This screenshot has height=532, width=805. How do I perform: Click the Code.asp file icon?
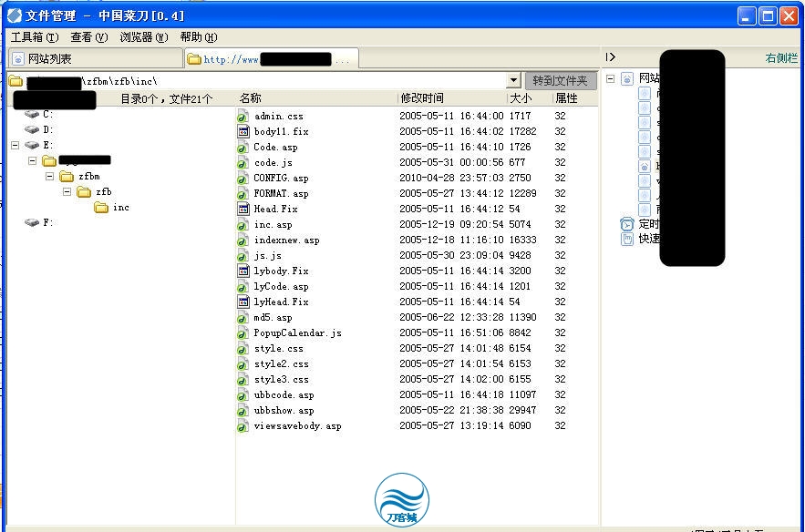pos(243,148)
